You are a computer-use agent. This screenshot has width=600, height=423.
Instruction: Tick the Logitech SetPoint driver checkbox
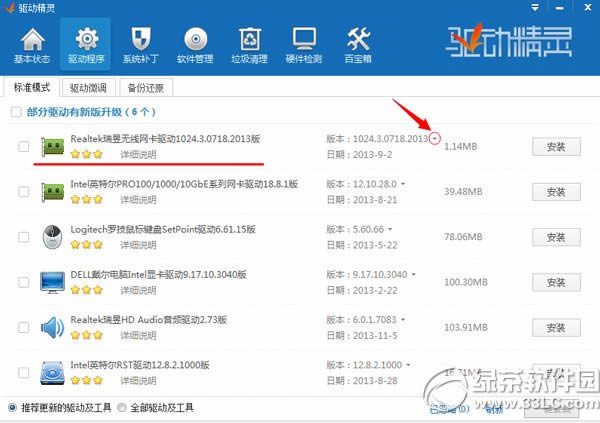point(24,237)
